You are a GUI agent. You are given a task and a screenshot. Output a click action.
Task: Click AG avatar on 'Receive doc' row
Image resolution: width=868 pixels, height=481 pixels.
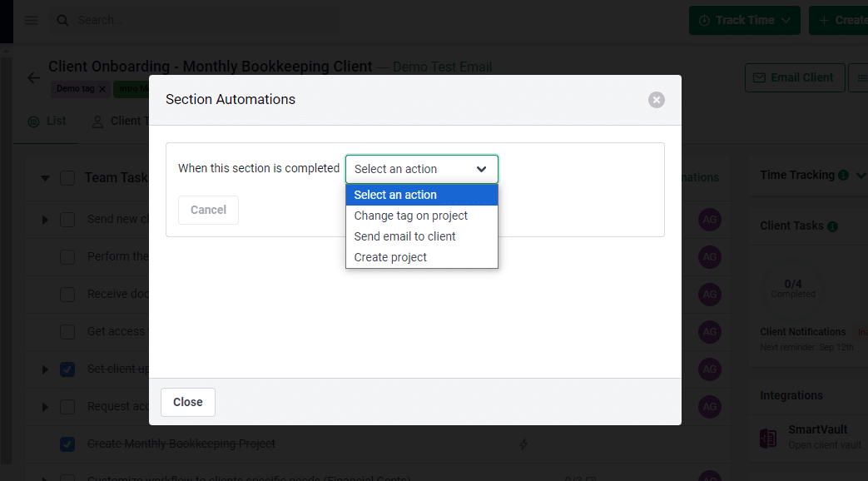point(710,295)
